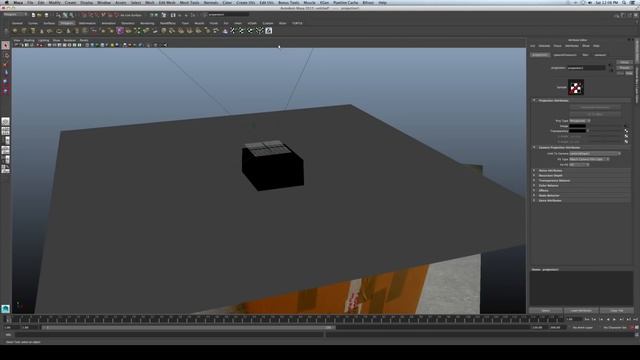Click Copy Tab button
This screenshot has height=360, width=640.
617,311
